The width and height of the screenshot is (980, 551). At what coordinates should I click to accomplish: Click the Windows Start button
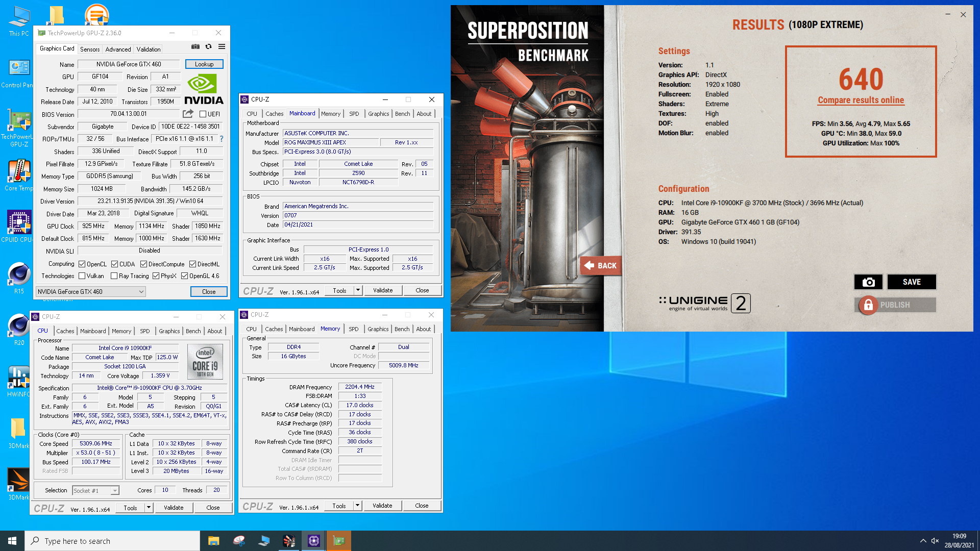point(12,541)
